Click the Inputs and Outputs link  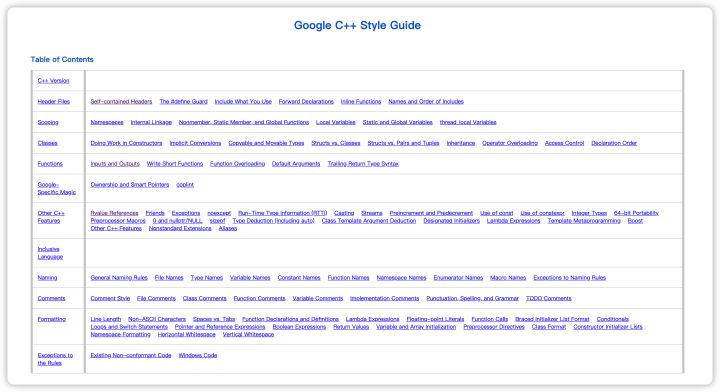click(x=115, y=163)
